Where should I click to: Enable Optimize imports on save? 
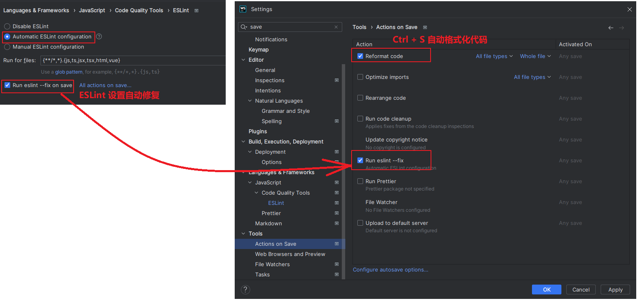(360, 77)
